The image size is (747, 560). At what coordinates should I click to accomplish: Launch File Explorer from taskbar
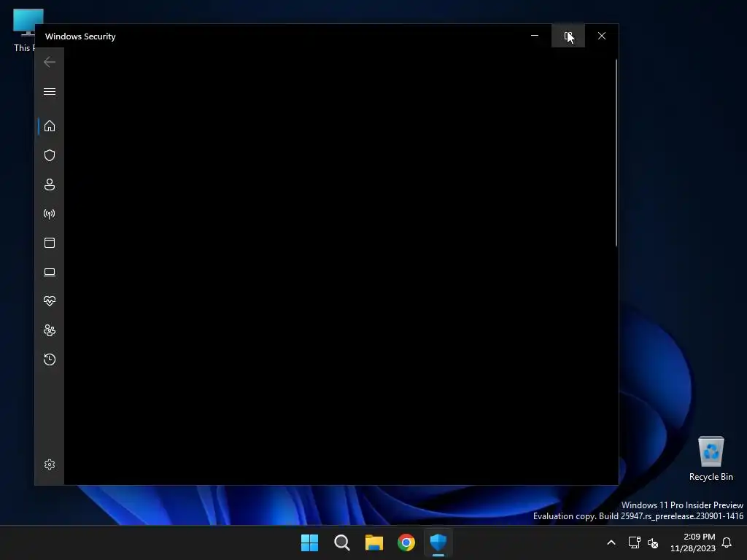(374, 542)
